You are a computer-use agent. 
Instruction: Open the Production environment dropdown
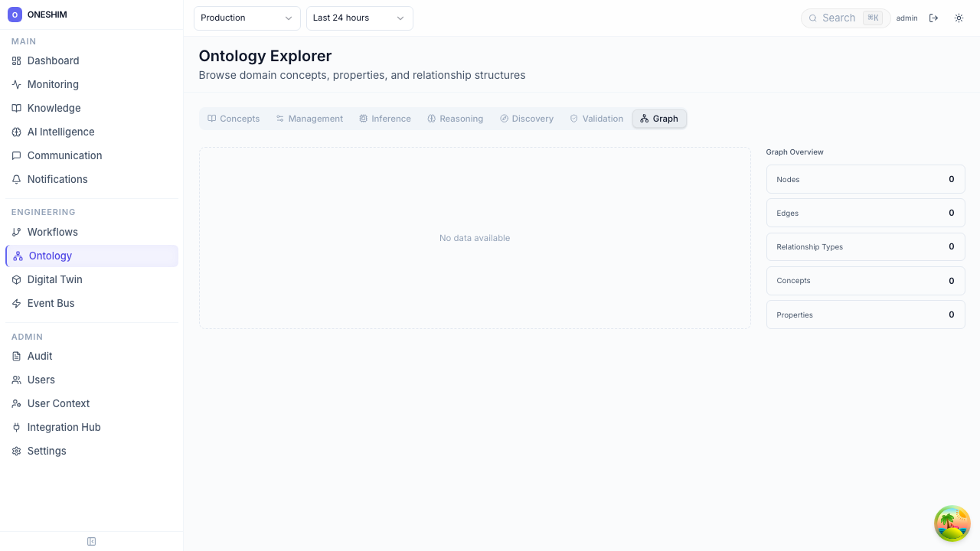coord(247,18)
